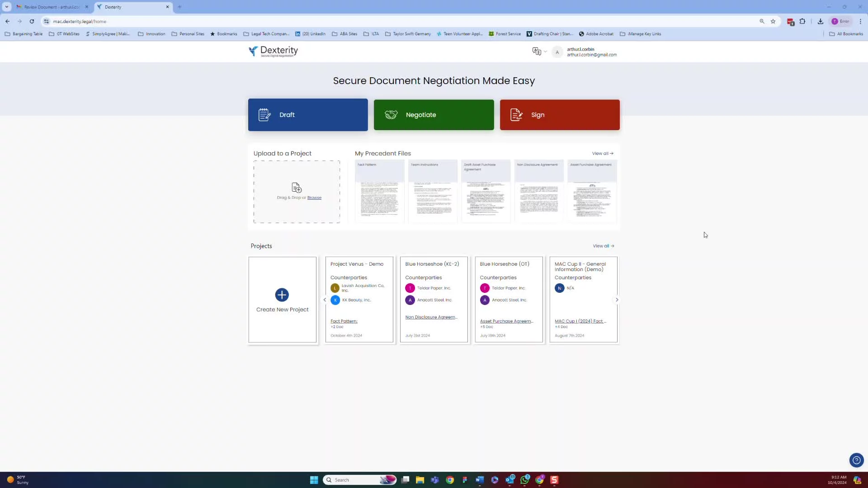Open the Team Instructions precedent thumbnail
The height and width of the screenshot is (488, 868).
pyautogui.click(x=433, y=191)
